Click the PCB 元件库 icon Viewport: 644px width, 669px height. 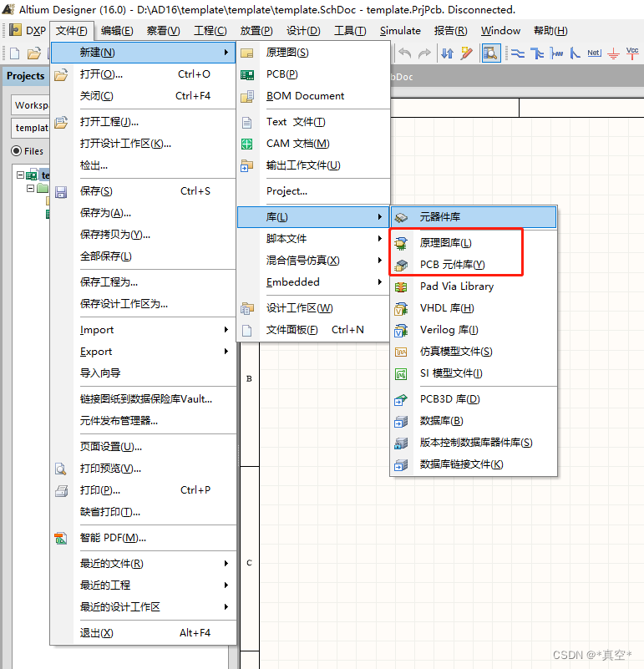tap(401, 265)
